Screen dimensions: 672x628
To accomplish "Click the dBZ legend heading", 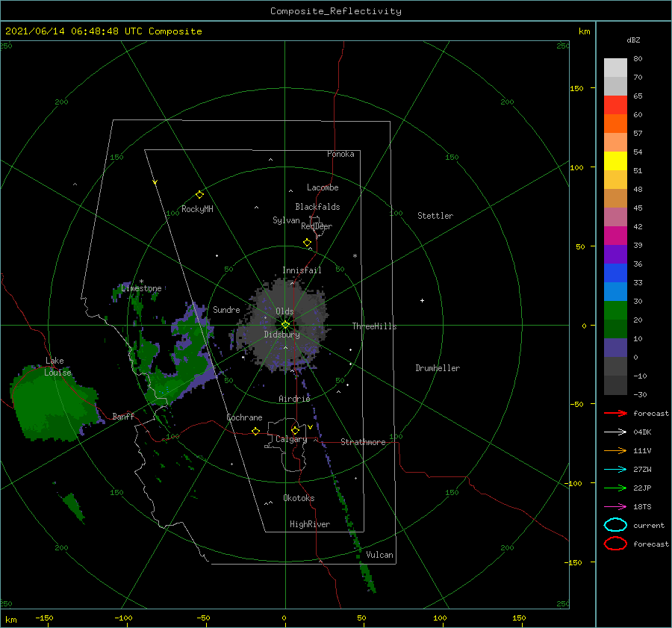I will pos(633,40).
